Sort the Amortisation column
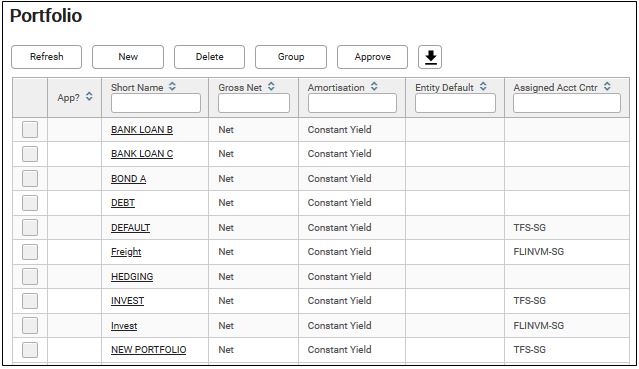 (374, 86)
